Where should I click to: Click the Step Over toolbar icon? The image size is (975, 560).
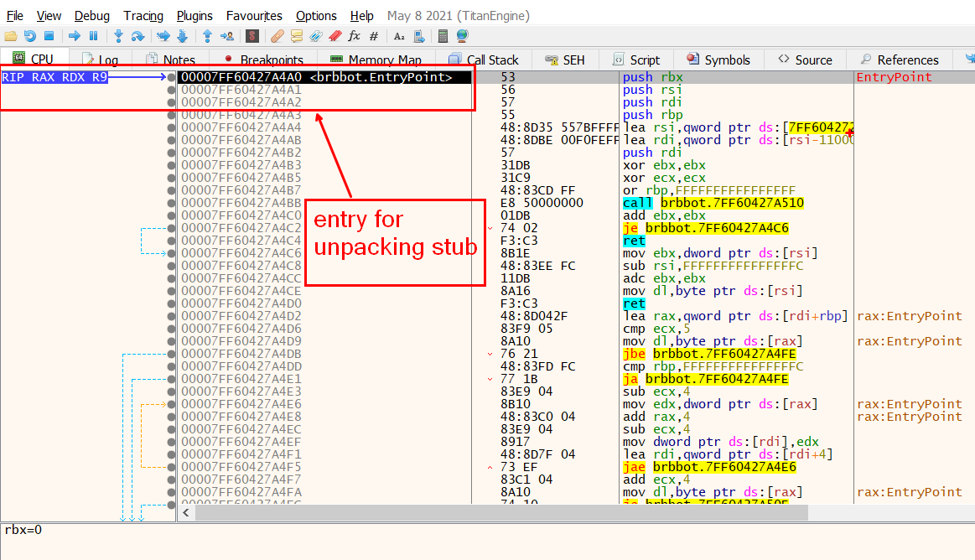(137, 36)
